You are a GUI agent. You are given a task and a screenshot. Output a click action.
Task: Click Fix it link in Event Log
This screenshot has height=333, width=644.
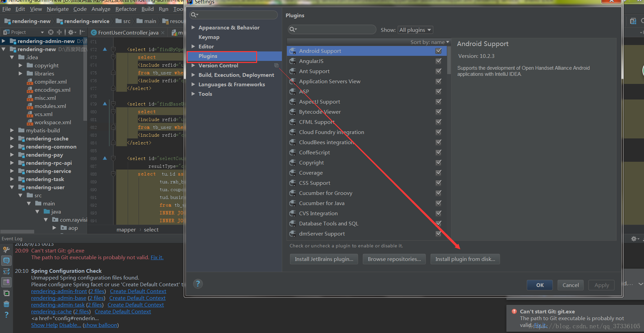point(157,258)
